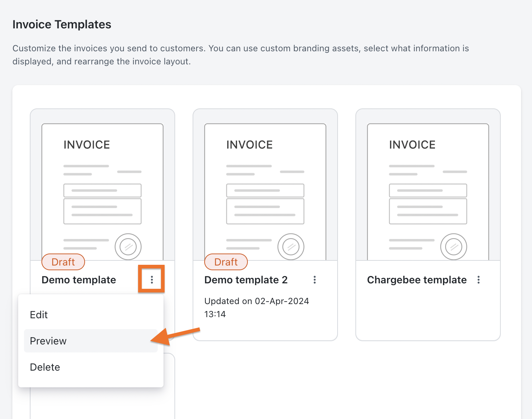Open the Demo template invoice thumbnail
532x419 pixels.
click(102, 189)
